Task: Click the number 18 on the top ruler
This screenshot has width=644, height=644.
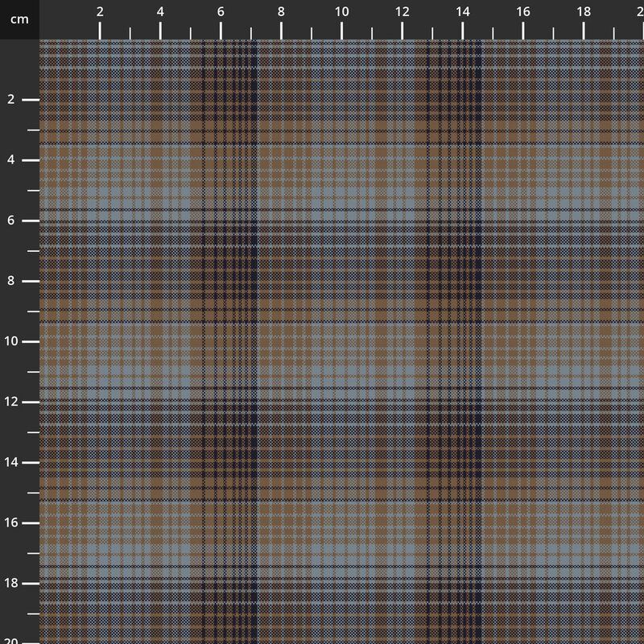Action: point(581,13)
